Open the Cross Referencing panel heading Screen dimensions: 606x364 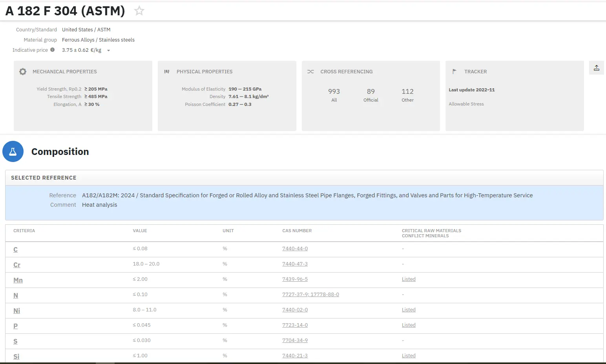pyautogui.click(x=347, y=72)
